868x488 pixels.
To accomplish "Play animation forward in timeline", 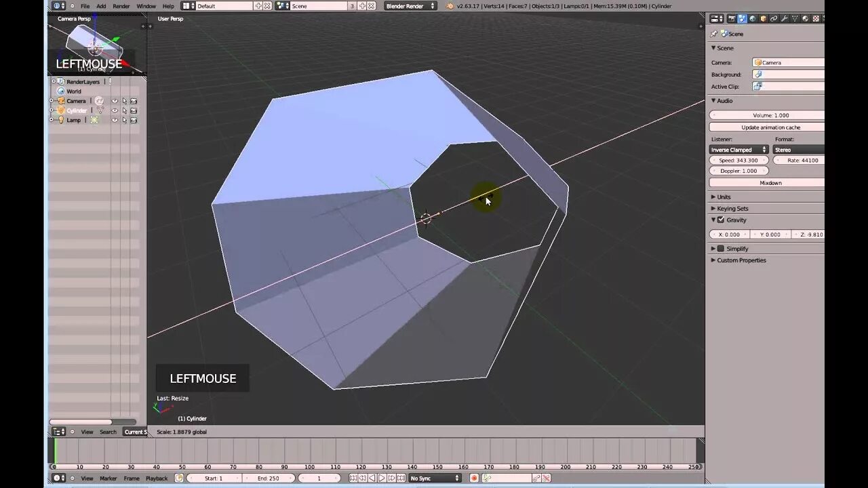I will click(382, 478).
